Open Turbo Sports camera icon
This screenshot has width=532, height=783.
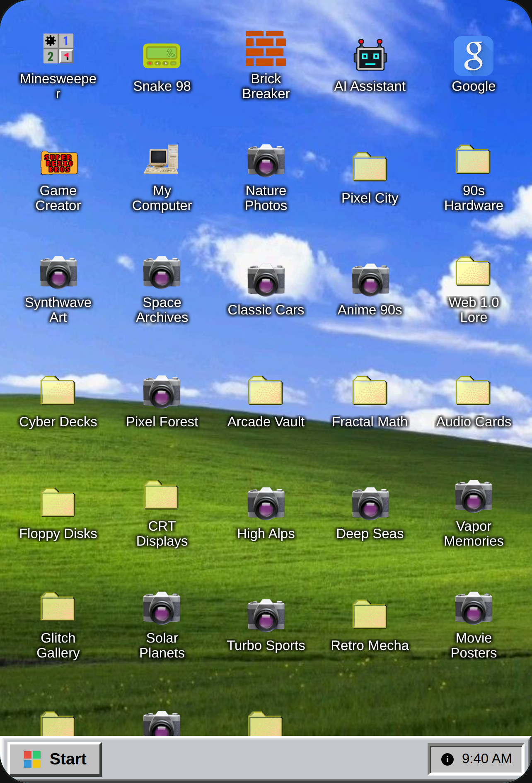click(x=266, y=615)
